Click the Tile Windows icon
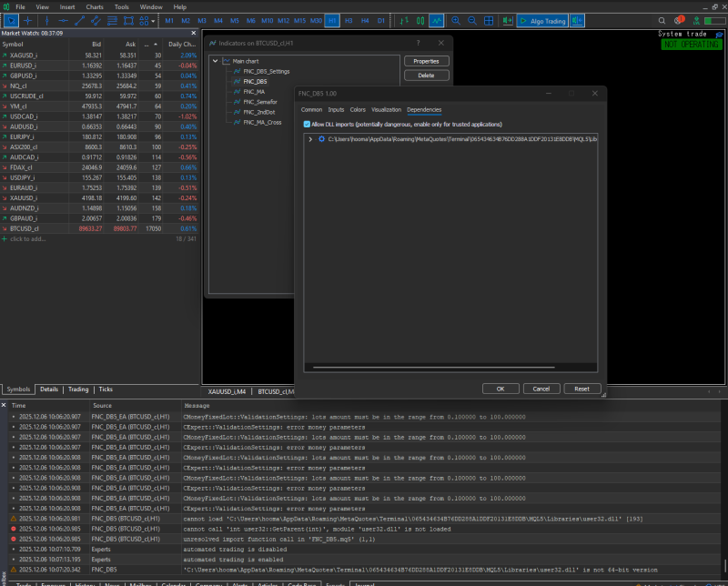 tap(489, 20)
